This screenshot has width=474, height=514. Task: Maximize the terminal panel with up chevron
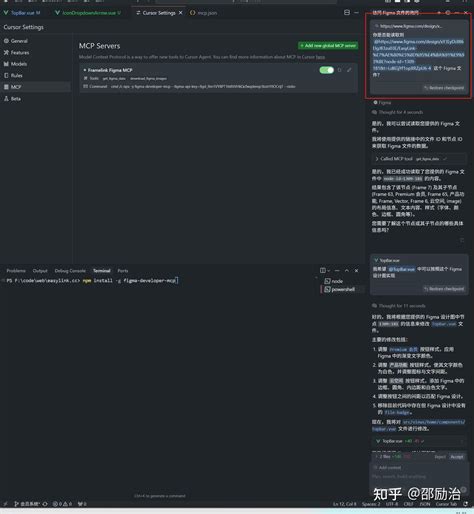347,271
